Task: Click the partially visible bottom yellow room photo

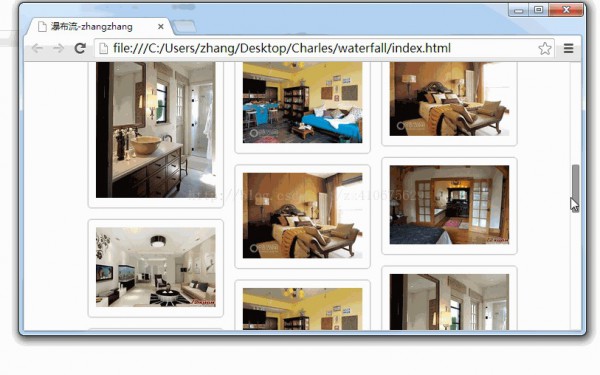Action: (302, 309)
